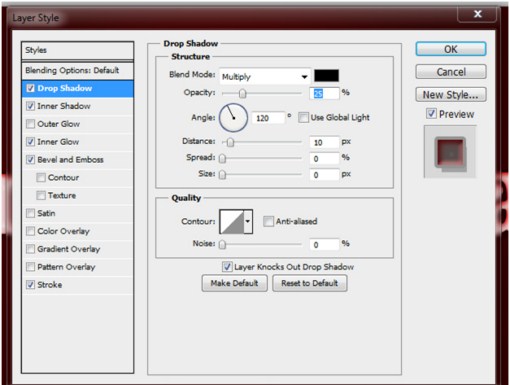Click the Opacity value field
The image size is (510, 385).
(x=324, y=93)
